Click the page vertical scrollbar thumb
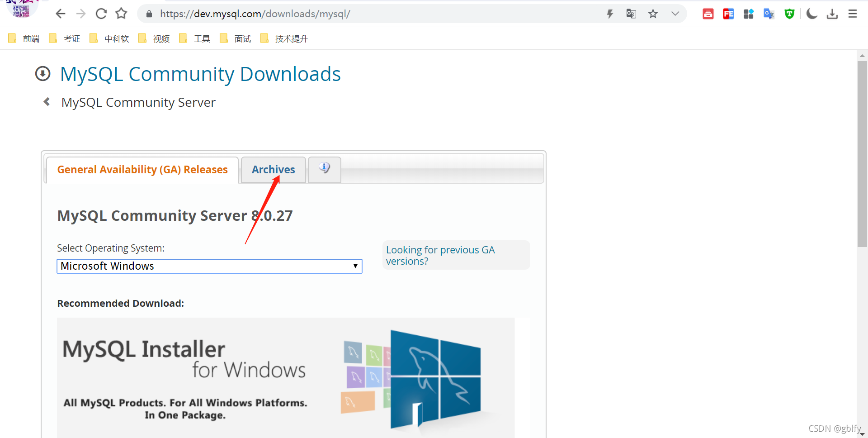868x438 pixels. (862, 154)
